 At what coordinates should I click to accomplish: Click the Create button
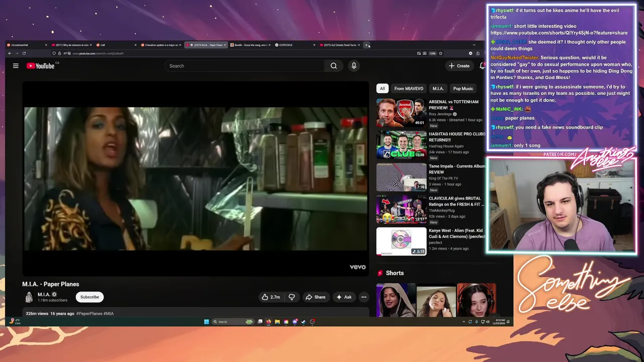tap(459, 66)
